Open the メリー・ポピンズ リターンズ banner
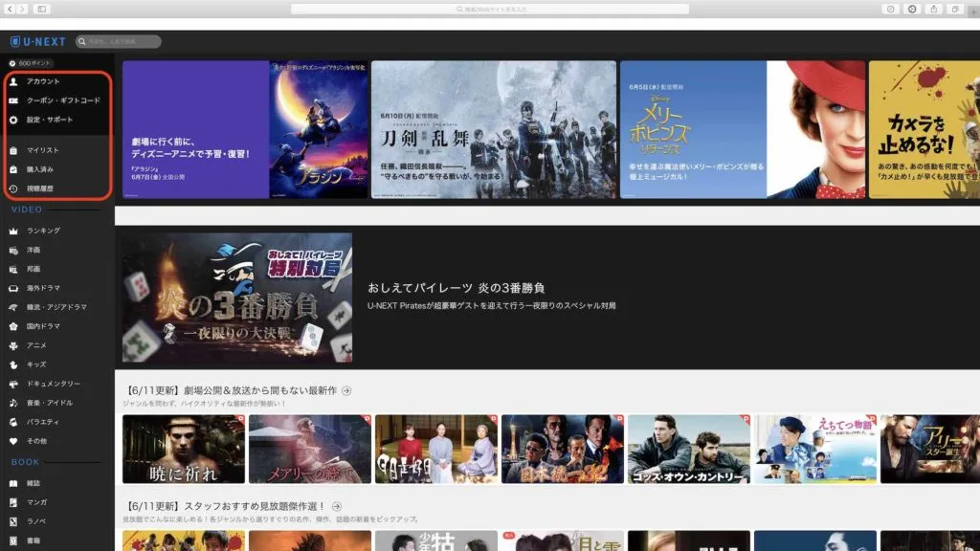This screenshot has width=980, height=551. coord(743,129)
